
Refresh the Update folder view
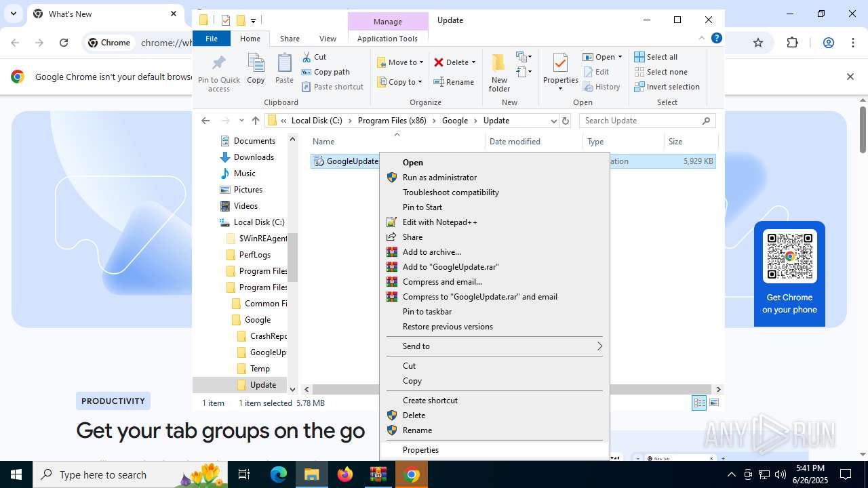(x=566, y=121)
